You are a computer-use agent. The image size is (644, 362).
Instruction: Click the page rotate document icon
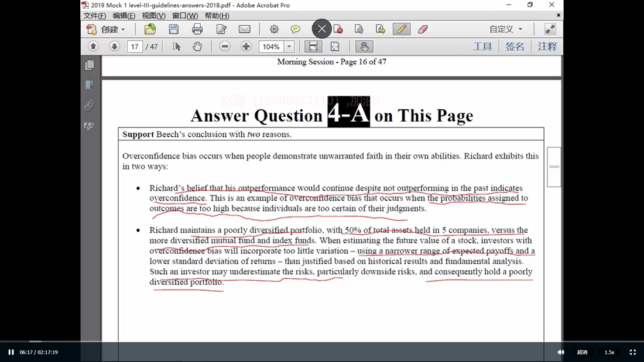[359, 29]
